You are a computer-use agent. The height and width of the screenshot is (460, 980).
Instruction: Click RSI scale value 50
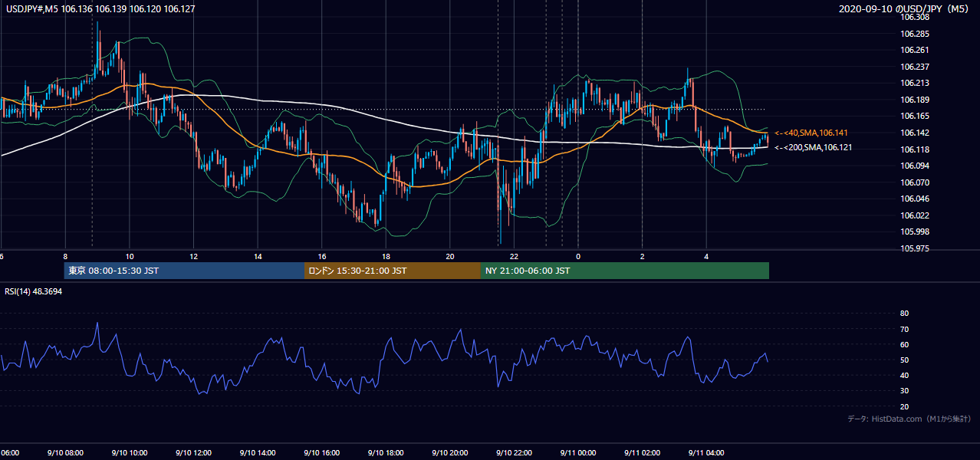[904, 360]
